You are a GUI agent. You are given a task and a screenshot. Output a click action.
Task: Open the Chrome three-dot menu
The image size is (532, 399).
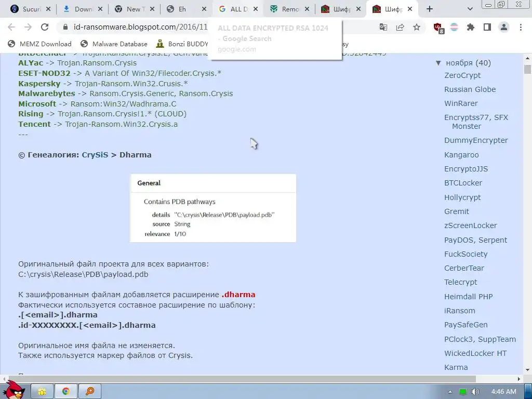[x=521, y=27]
